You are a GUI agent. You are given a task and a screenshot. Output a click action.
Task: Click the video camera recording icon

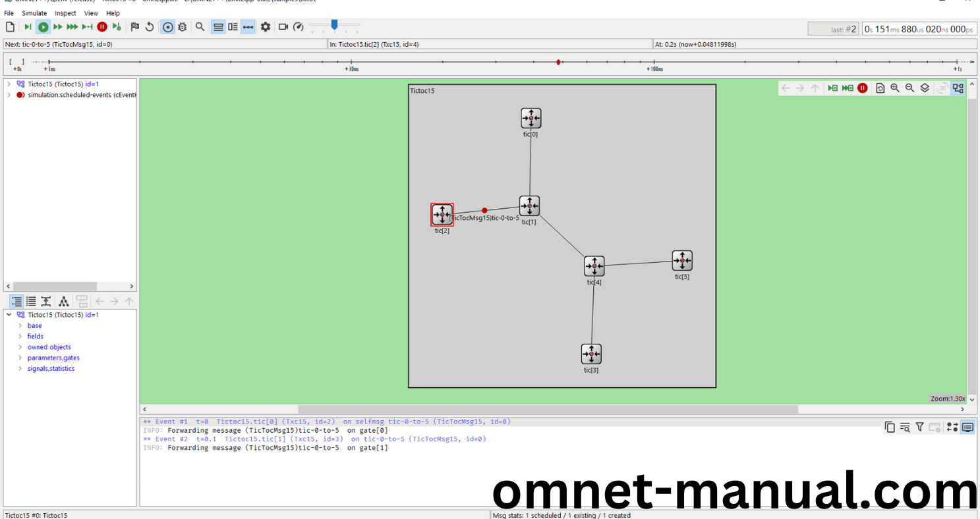tap(283, 27)
